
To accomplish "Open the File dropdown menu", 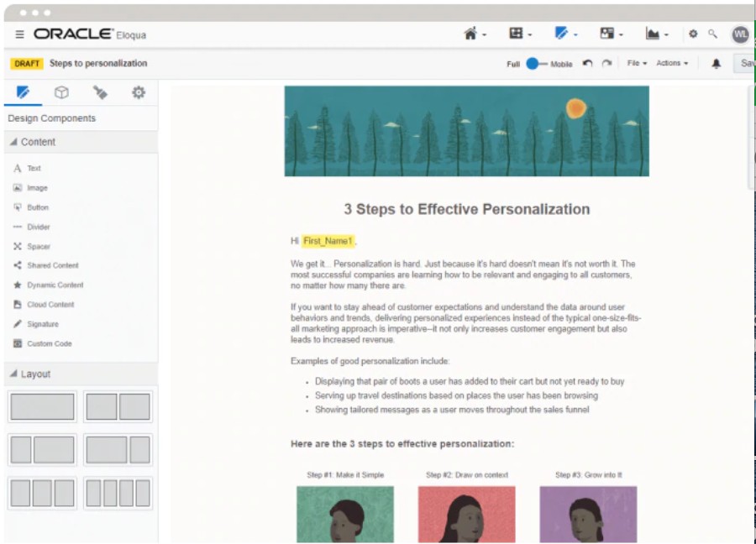I will (x=634, y=63).
